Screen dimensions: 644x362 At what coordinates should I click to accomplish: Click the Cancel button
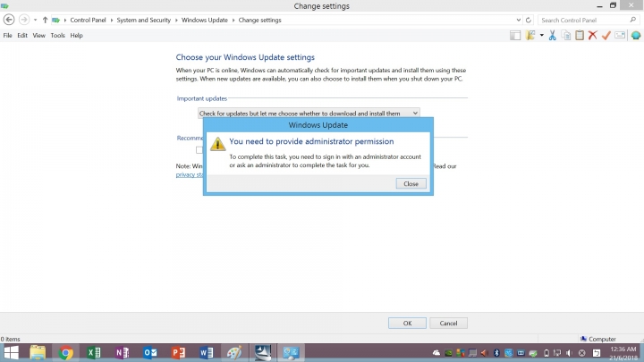tap(448, 323)
